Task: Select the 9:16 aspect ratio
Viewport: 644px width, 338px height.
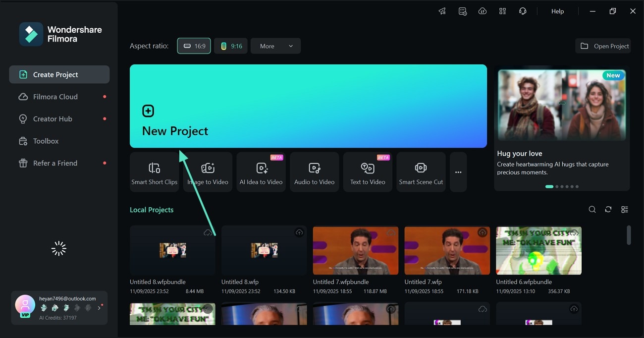Action: 231,46
